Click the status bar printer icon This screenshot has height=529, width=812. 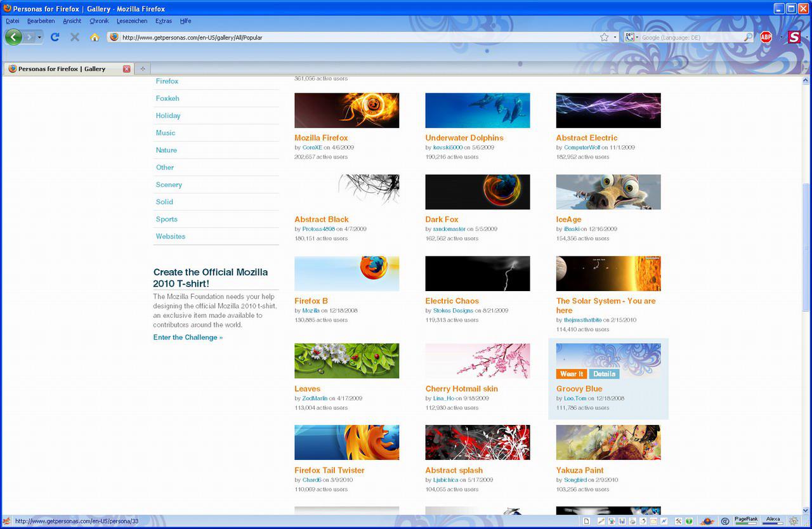pyautogui.click(x=632, y=521)
